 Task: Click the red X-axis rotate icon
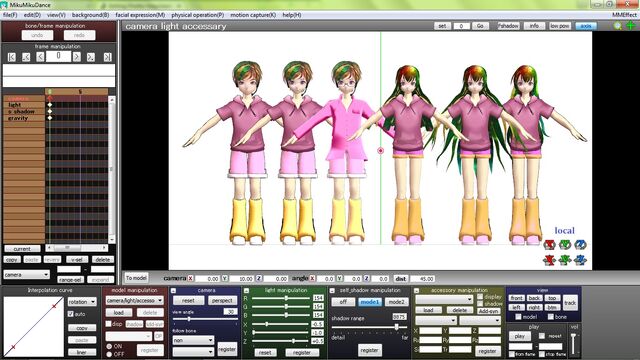click(x=549, y=244)
